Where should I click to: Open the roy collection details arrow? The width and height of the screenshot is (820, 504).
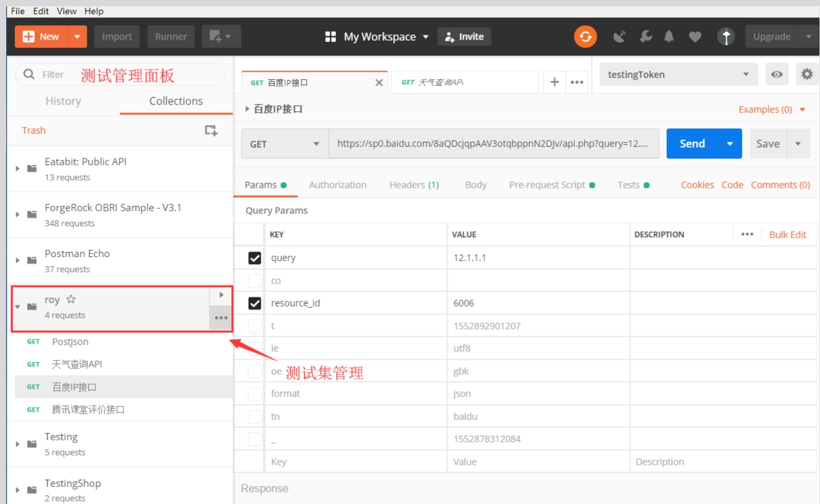[221, 295]
